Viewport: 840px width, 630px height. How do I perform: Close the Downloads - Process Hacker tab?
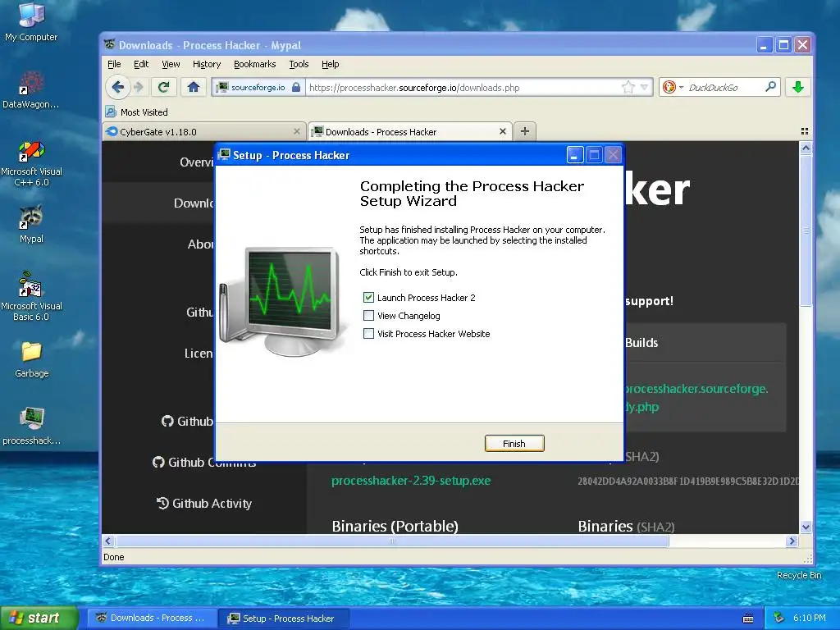[x=503, y=131]
